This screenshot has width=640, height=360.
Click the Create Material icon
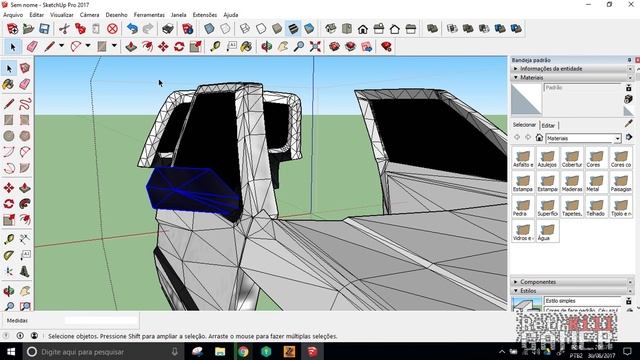[629, 98]
